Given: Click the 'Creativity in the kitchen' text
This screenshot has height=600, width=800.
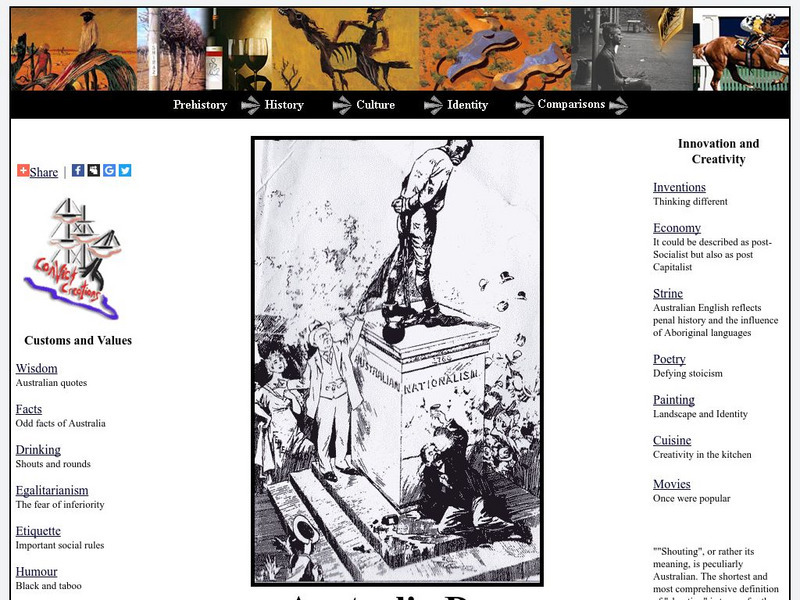Looking at the screenshot, I should coord(702,455).
